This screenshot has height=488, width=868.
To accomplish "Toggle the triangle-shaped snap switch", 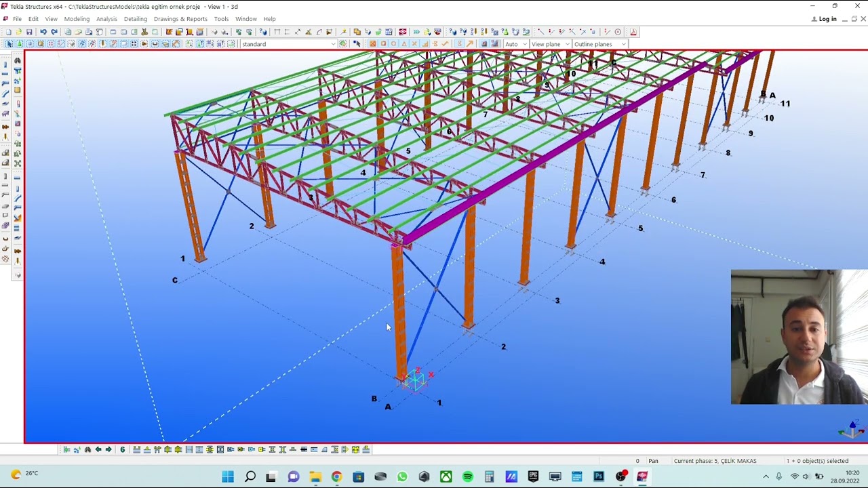I will pyautogui.click(x=404, y=44).
